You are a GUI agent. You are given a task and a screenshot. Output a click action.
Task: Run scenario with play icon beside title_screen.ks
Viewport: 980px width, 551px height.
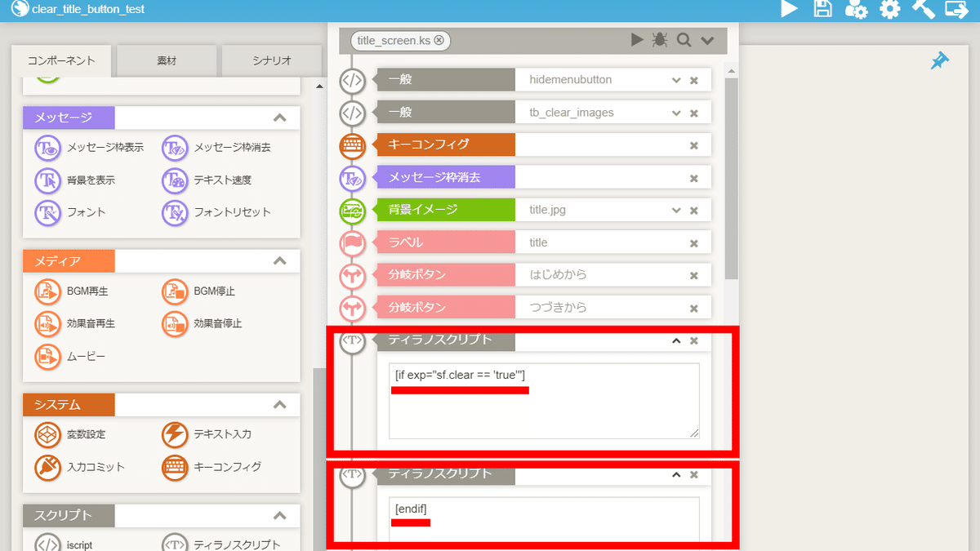click(x=637, y=40)
